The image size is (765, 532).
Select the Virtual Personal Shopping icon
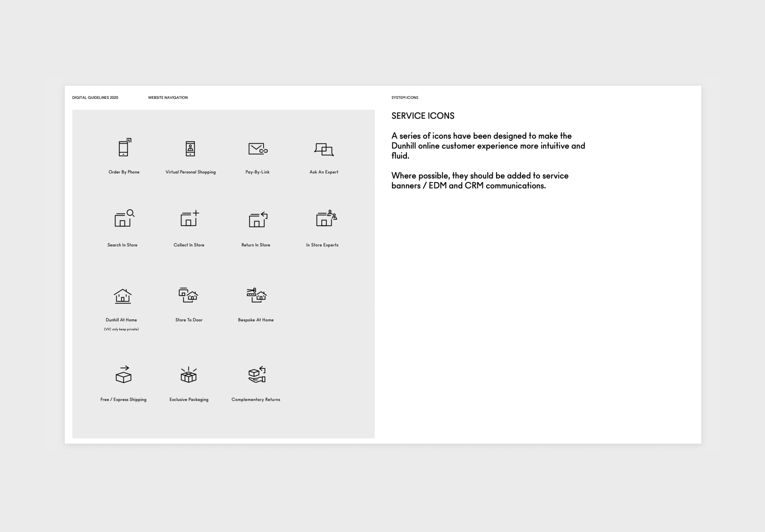(x=190, y=149)
